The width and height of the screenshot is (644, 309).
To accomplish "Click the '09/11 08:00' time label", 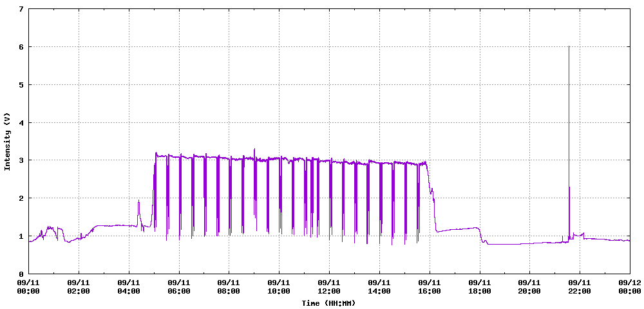I will pos(229,287).
